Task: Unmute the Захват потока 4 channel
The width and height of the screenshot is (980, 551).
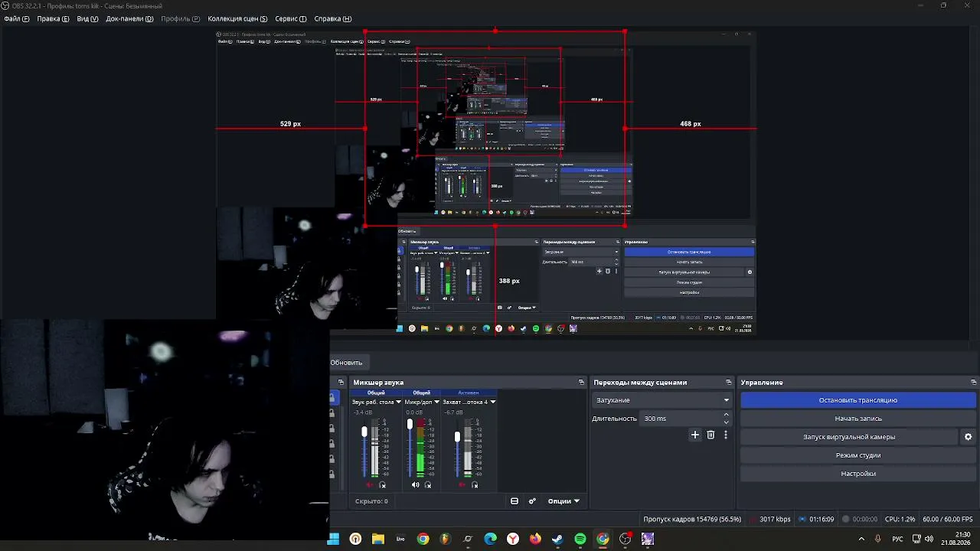Action: pos(462,484)
